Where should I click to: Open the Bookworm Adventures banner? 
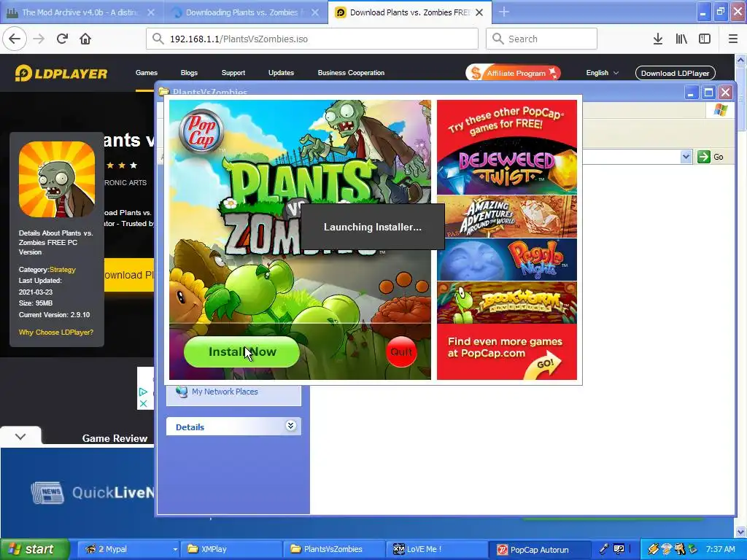point(507,303)
